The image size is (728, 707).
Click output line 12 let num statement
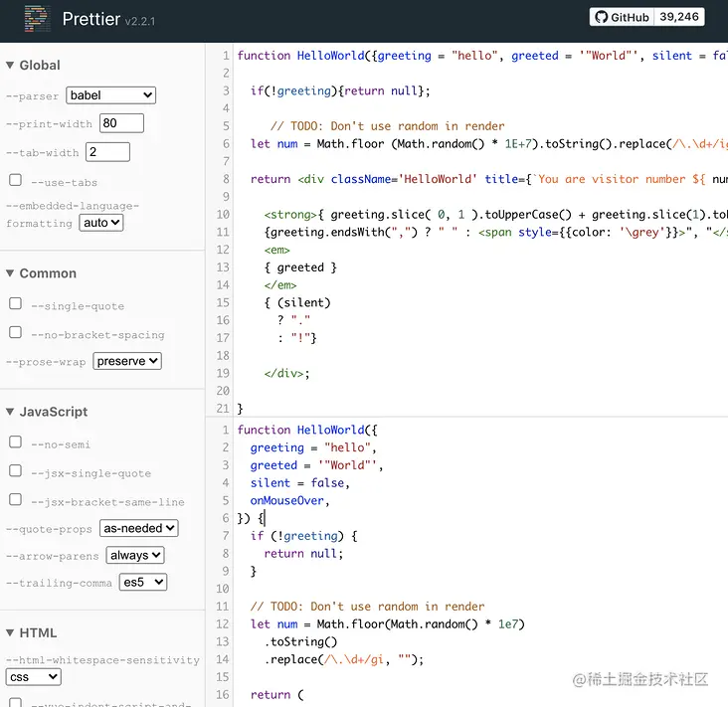(388, 624)
